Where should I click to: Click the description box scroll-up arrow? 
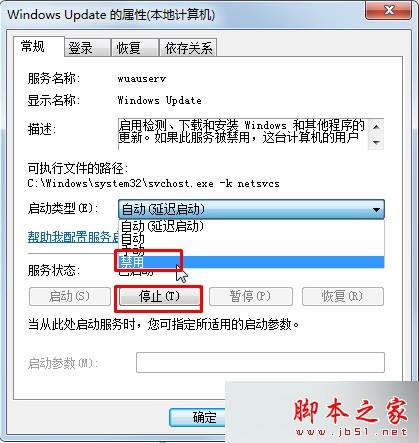[376, 127]
